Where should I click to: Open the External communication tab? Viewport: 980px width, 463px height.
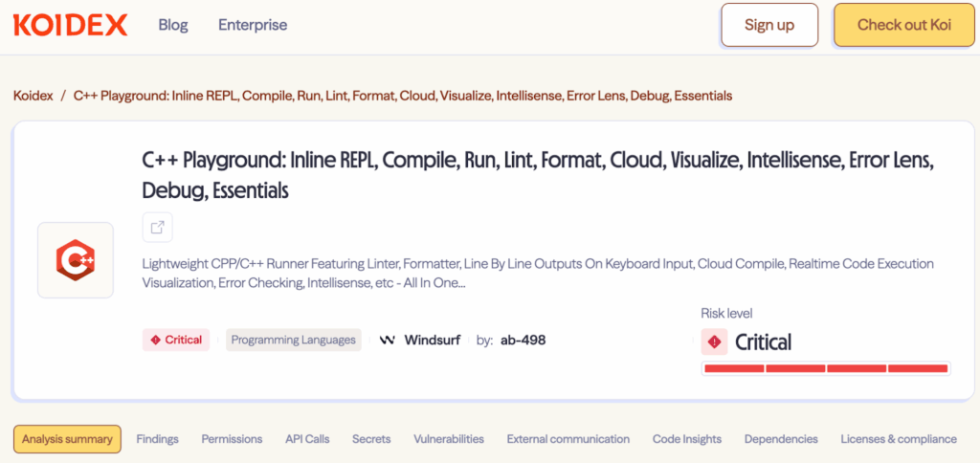point(568,439)
